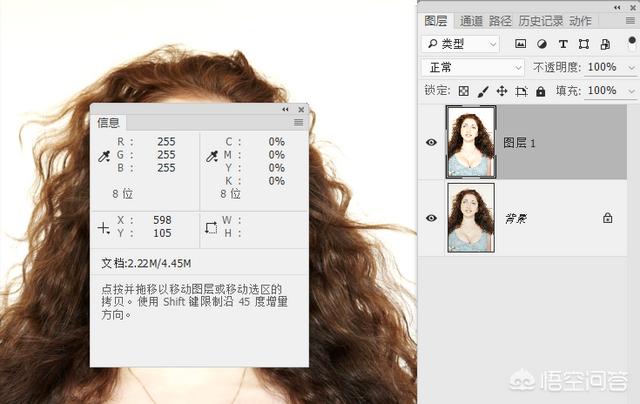
Task: Click the pixel layer filter icon
Action: pyautogui.click(x=520, y=44)
